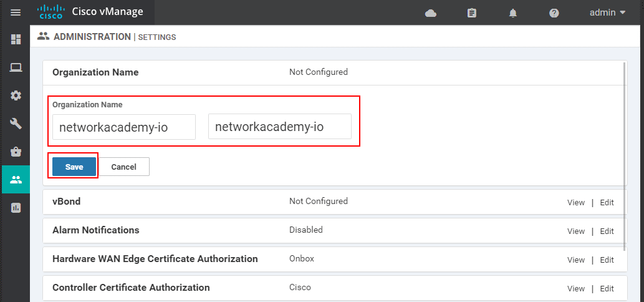Save the organization name

point(74,167)
